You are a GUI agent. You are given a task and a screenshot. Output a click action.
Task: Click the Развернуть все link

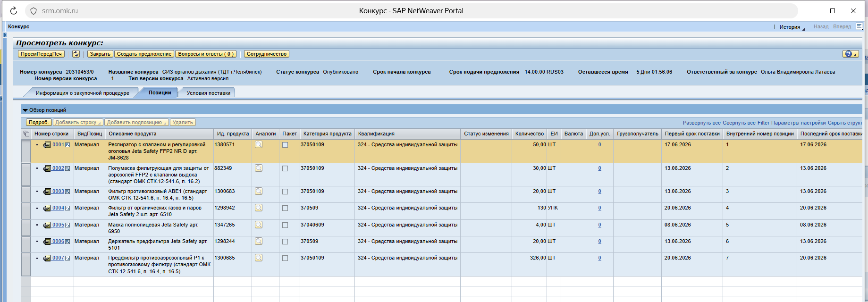701,123
